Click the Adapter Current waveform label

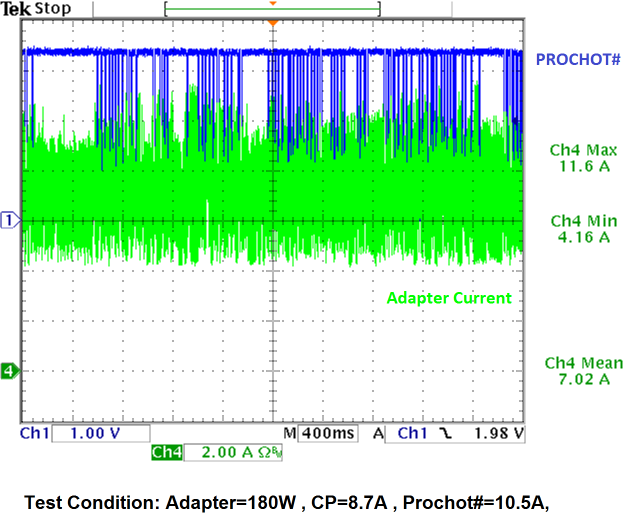(449, 298)
